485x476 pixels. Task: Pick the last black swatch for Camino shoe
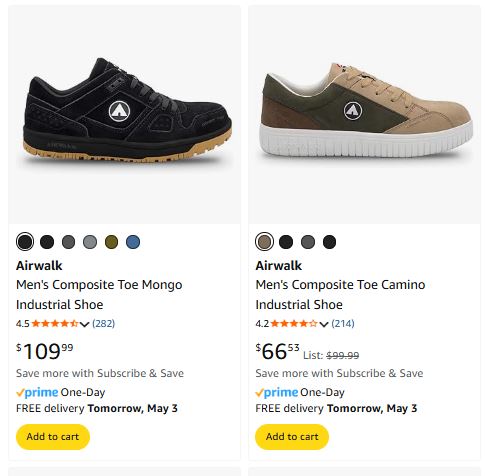[x=329, y=242]
